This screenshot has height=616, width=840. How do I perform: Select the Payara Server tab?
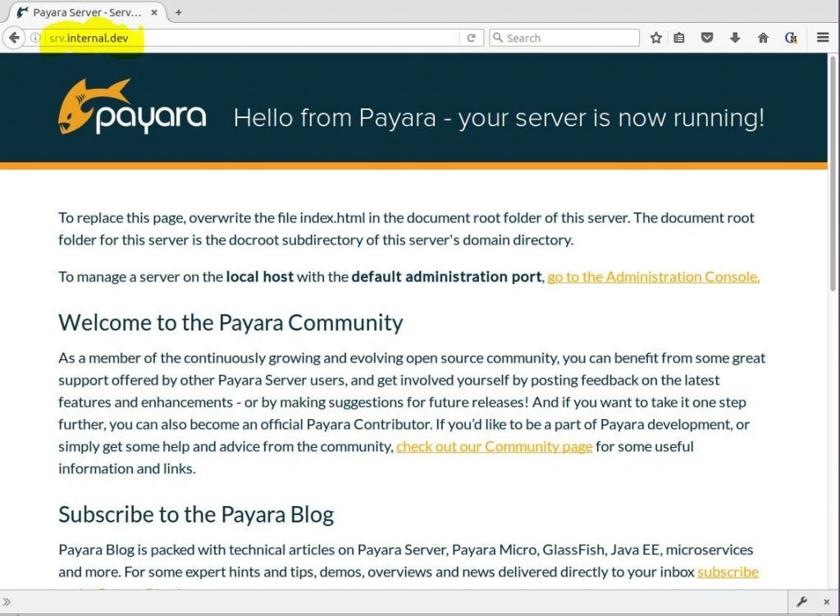point(85,12)
